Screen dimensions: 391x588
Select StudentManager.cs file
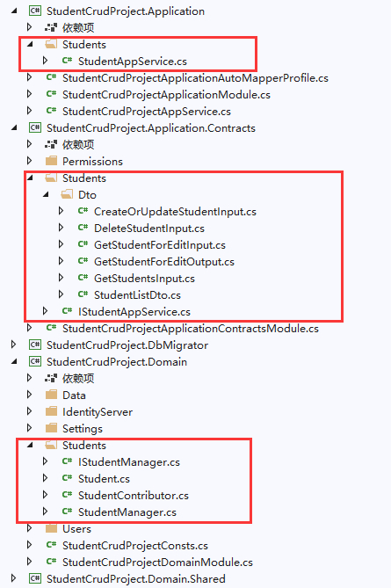[x=127, y=512]
